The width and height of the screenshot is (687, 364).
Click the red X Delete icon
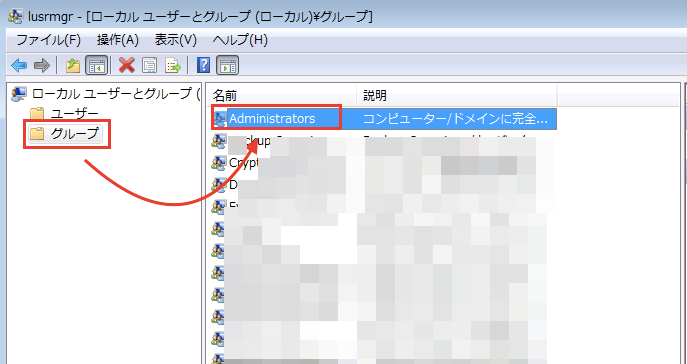click(x=127, y=66)
